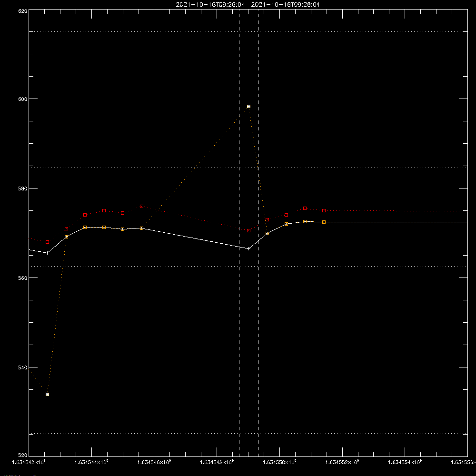The height and width of the screenshot is (476, 476).
Task: Click the right title timestamp 2021-10-18T09:28:04
Action: click(x=285, y=5)
